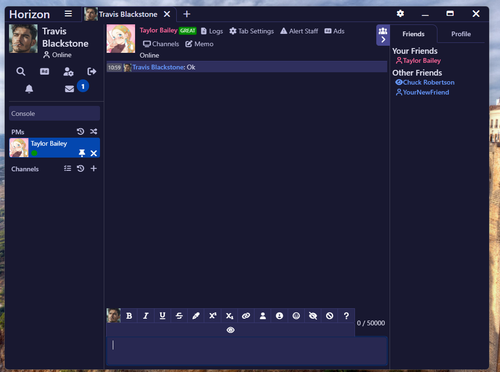This screenshot has height=372, width=500.
Task: Click the circle-slash toolbar icon
Action: coord(329,316)
